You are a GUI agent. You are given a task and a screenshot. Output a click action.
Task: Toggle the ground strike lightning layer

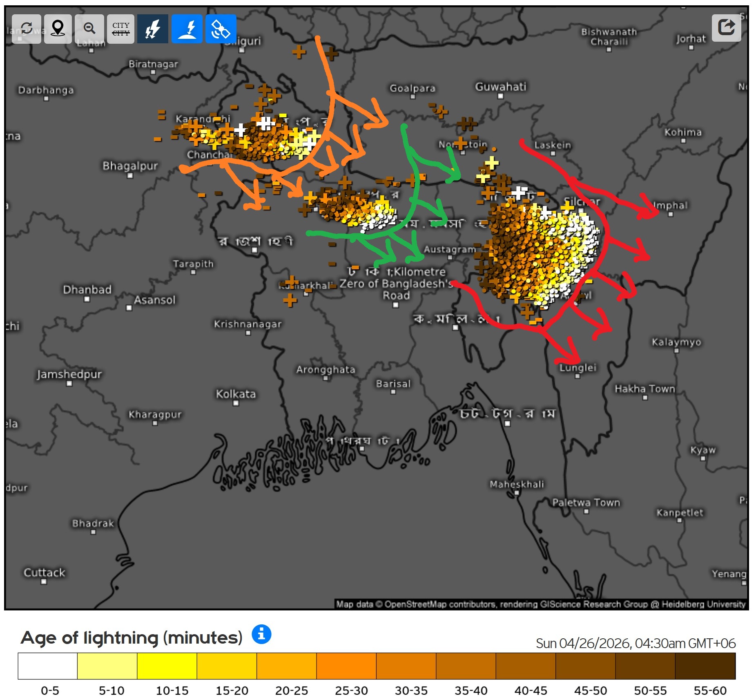coord(187,29)
